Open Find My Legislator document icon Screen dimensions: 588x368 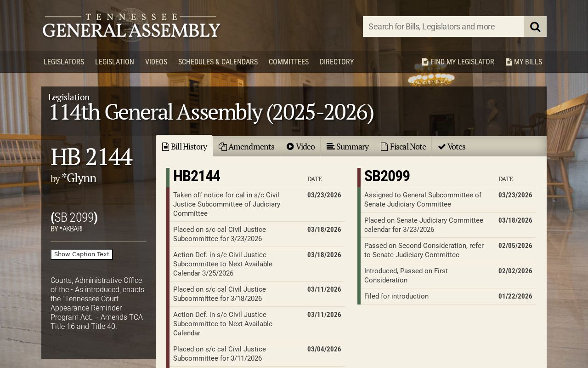425,62
